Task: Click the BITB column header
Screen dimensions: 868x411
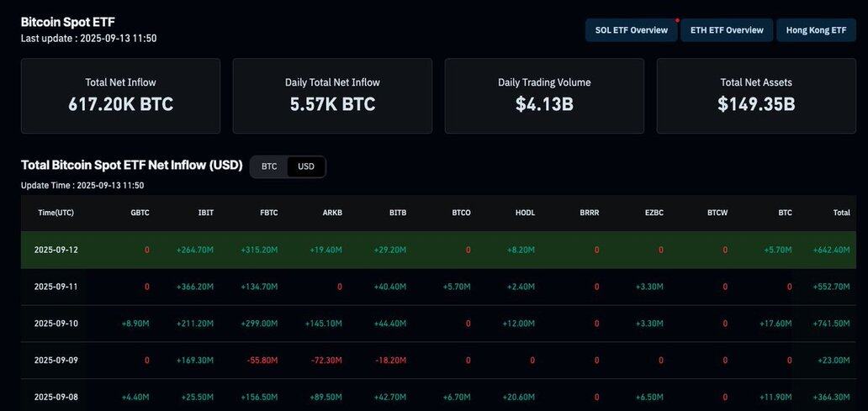Action: [x=398, y=213]
